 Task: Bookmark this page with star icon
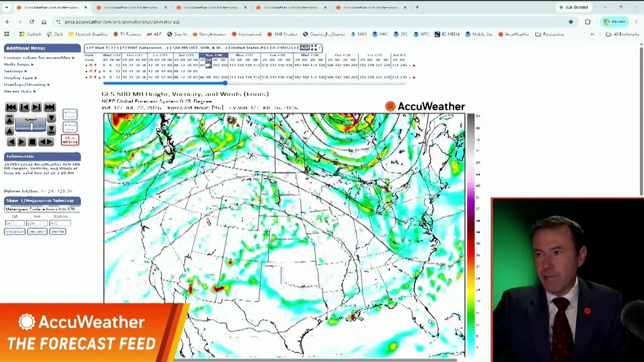coord(571,22)
